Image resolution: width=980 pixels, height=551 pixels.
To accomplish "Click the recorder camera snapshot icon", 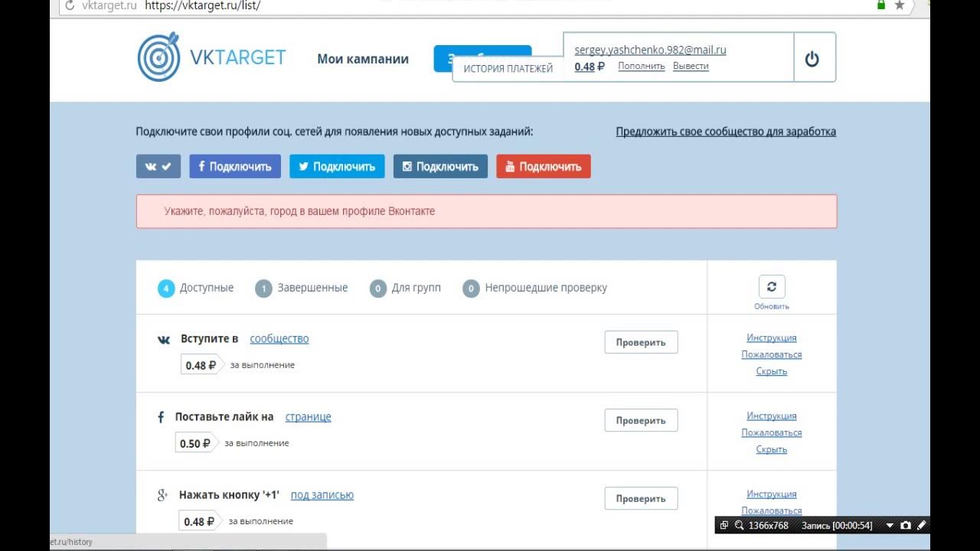I will pos(906,526).
